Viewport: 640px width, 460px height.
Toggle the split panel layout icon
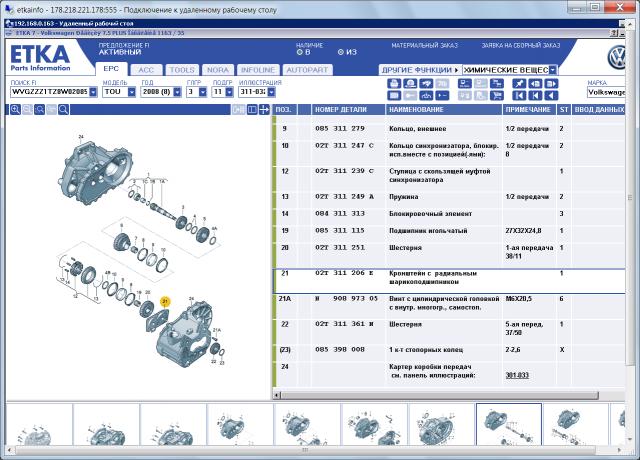(x=252, y=109)
